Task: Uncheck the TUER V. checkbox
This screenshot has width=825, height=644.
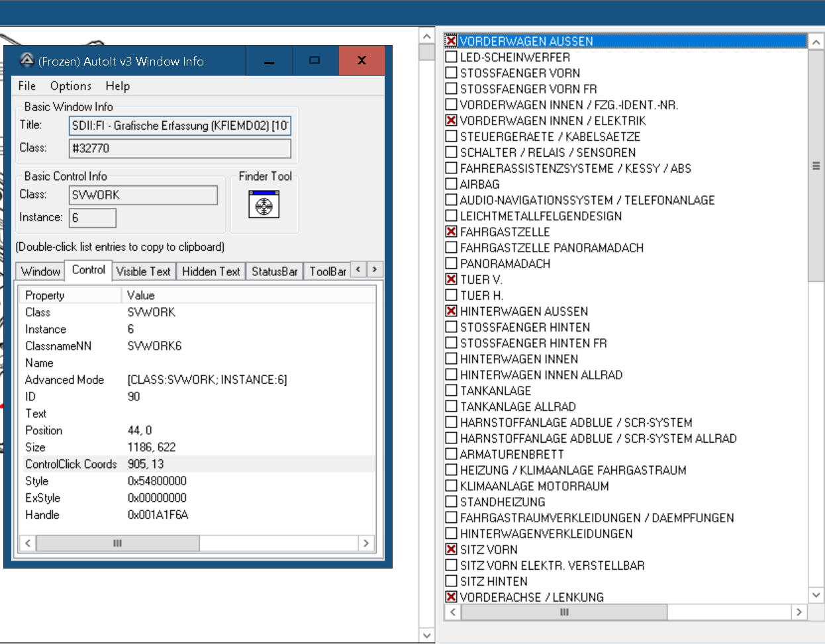Action: pyautogui.click(x=451, y=279)
